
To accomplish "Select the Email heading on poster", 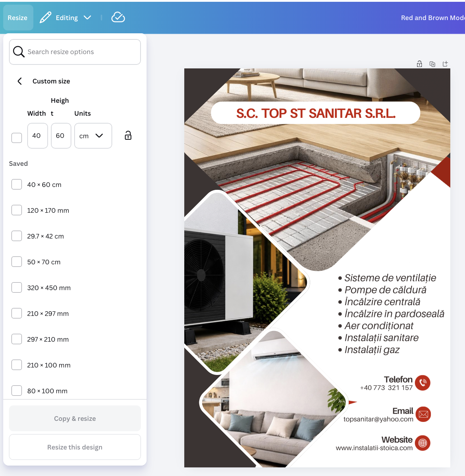I will [x=403, y=411].
